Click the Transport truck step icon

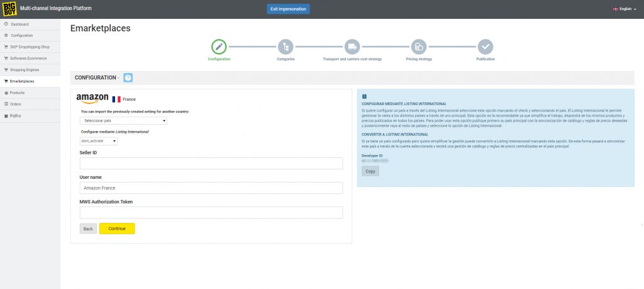(352, 46)
